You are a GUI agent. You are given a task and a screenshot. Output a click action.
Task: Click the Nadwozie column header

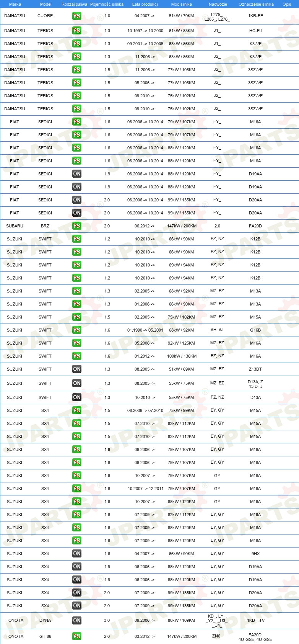(218, 4)
